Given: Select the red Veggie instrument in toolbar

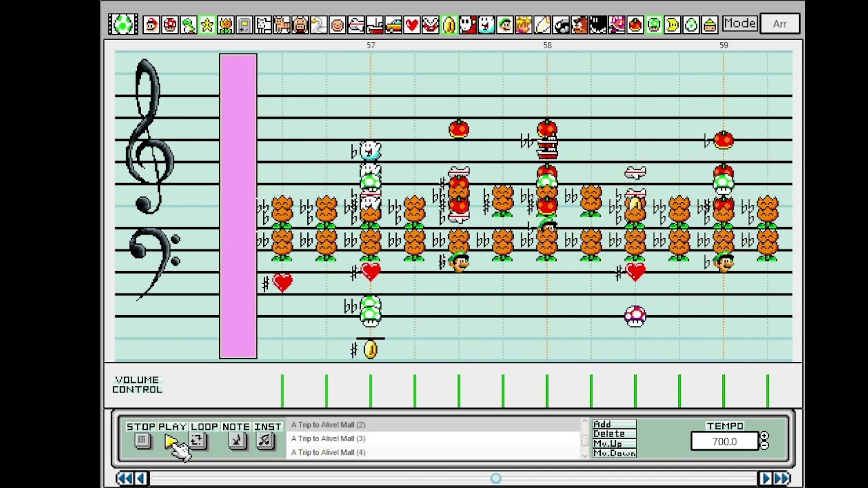Looking at the screenshot, I should click(635, 25).
